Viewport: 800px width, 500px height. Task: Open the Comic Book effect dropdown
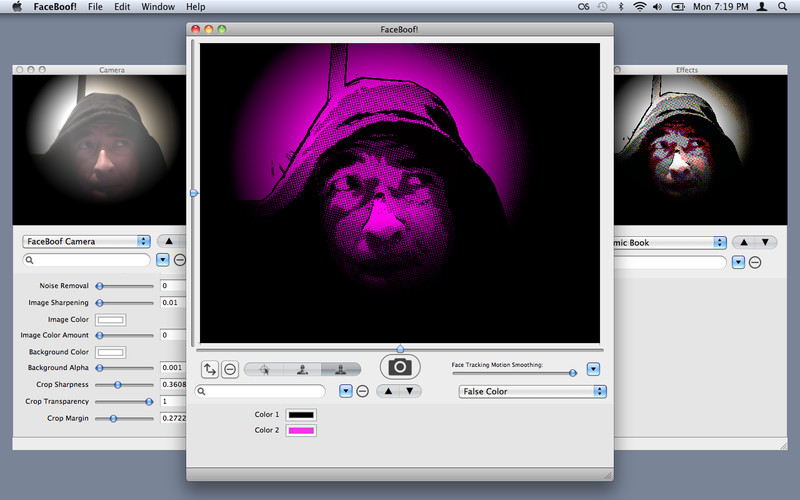(668, 242)
